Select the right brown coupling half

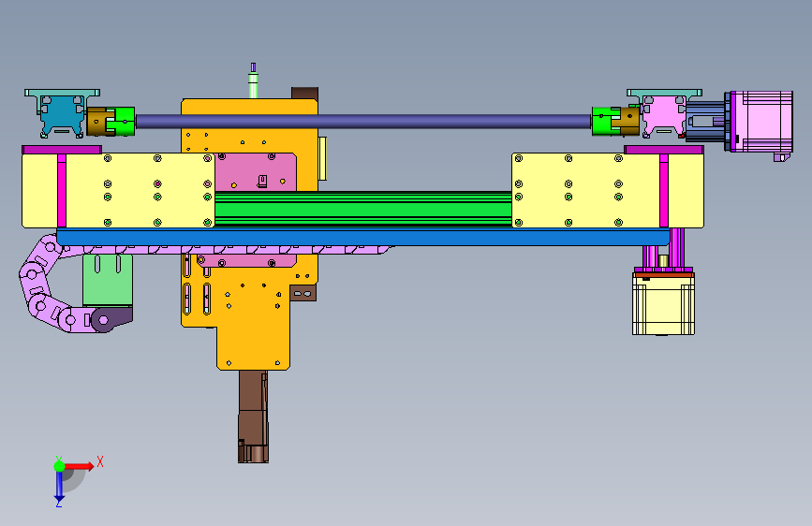tap(629, 122)
